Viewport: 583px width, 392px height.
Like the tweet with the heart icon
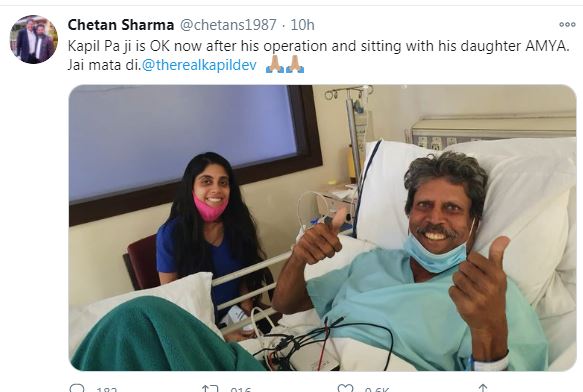[x=345, y=388]
